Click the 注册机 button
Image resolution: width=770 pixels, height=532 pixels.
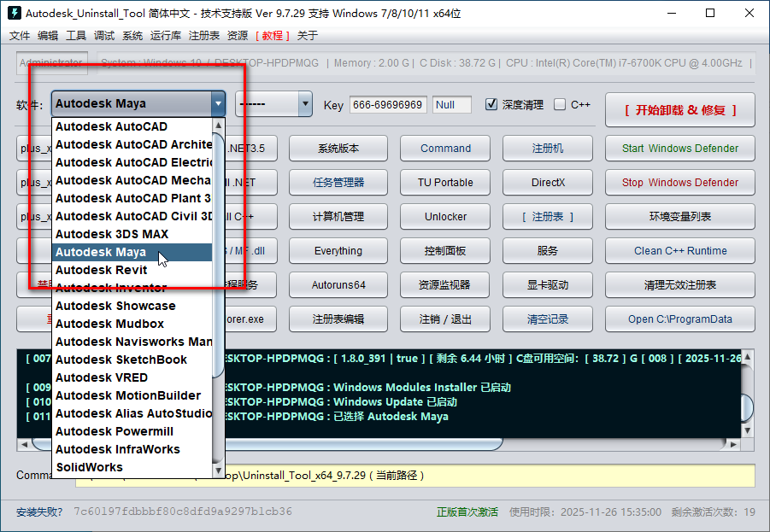click(x=548, y=149)
